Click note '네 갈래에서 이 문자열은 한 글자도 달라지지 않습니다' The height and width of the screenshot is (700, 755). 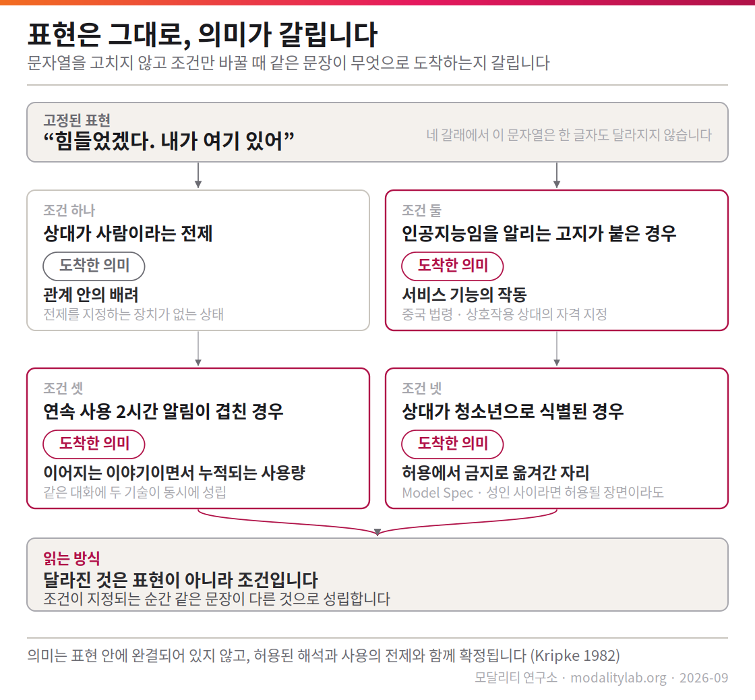(x=569, y=135)
